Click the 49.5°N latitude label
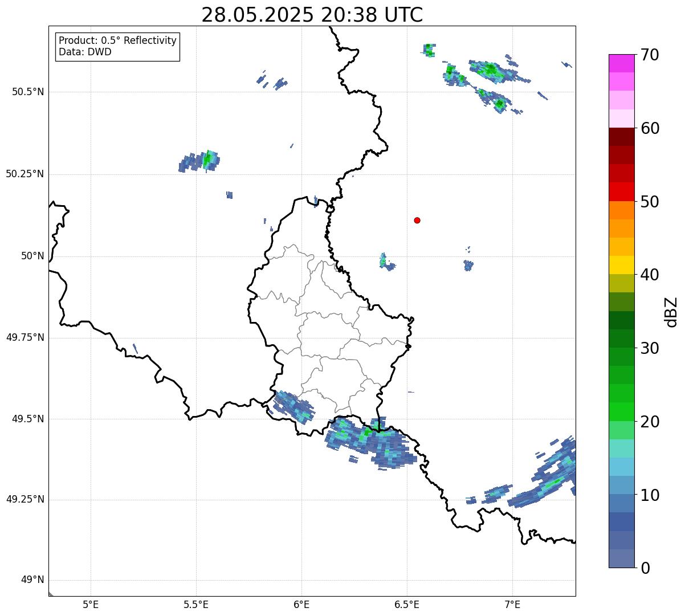685x616 pixels. [x=28, y=419]
